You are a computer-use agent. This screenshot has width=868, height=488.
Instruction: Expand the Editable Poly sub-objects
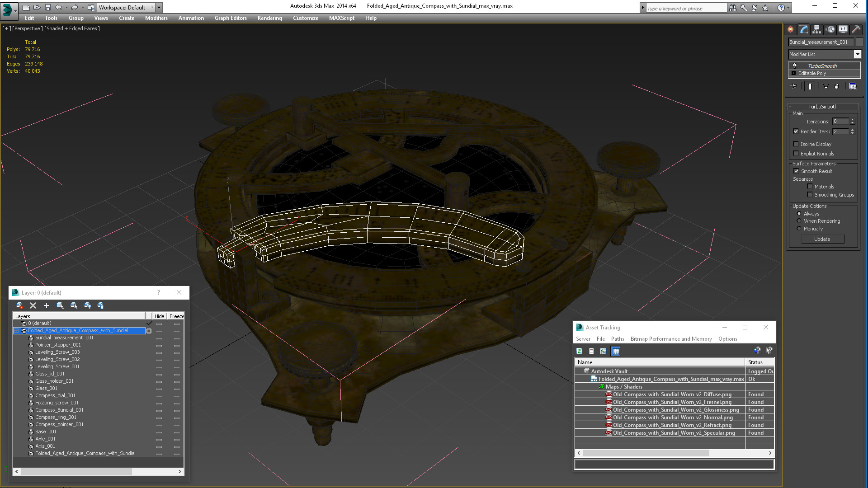pos(793,73)
